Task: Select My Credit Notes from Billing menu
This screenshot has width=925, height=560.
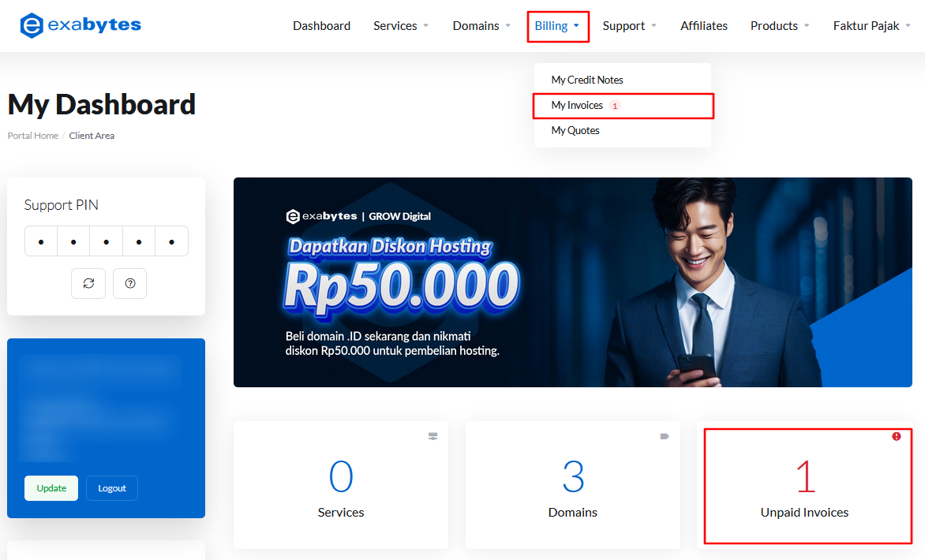Action: 623,80
